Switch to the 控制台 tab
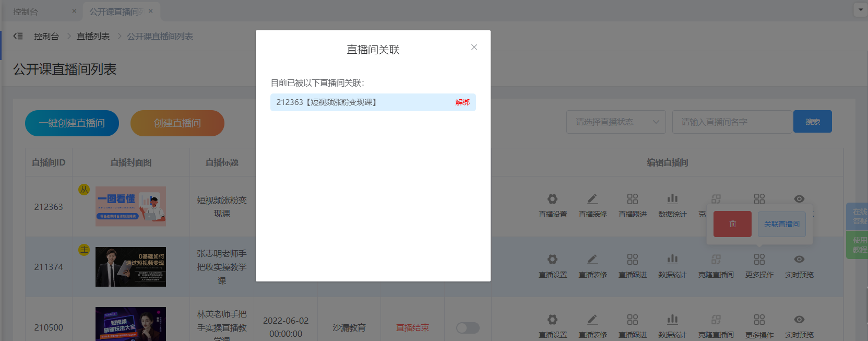 [26, 11]
